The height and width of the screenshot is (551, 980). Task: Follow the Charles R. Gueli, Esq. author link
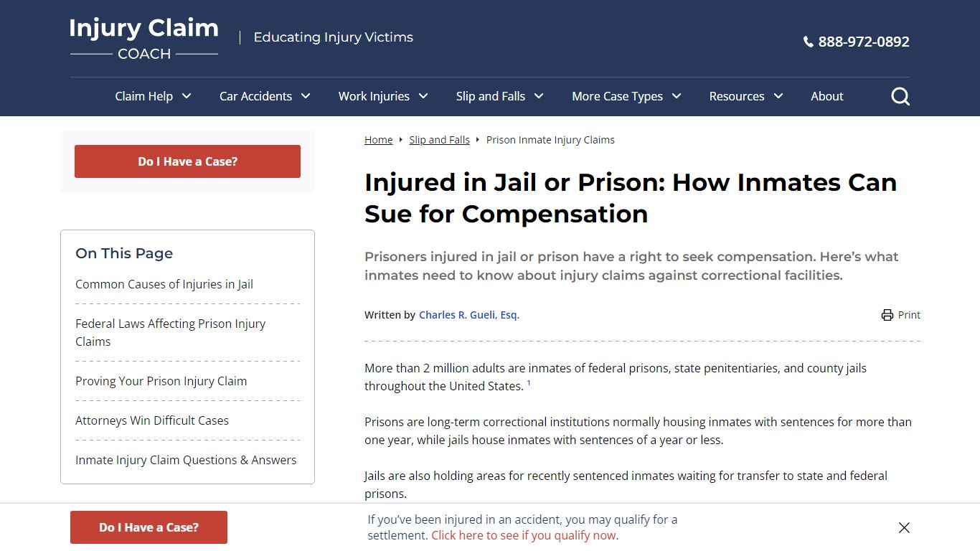coord(468,315)
